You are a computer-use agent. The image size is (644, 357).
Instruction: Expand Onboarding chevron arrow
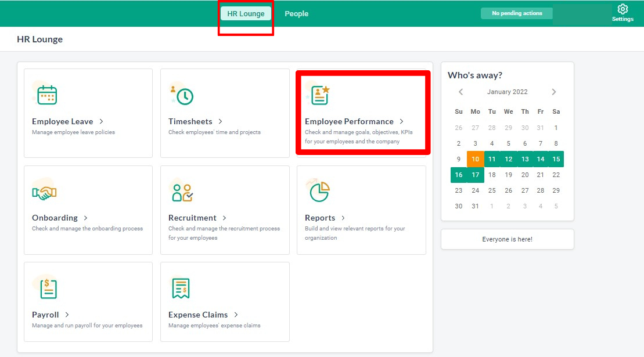point(85,218)
